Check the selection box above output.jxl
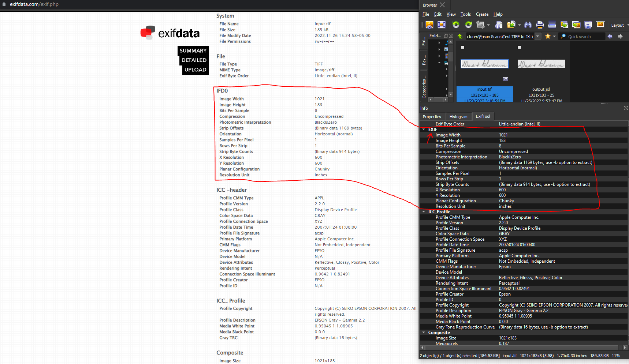 pyautogui.click(x=519, y=47)
